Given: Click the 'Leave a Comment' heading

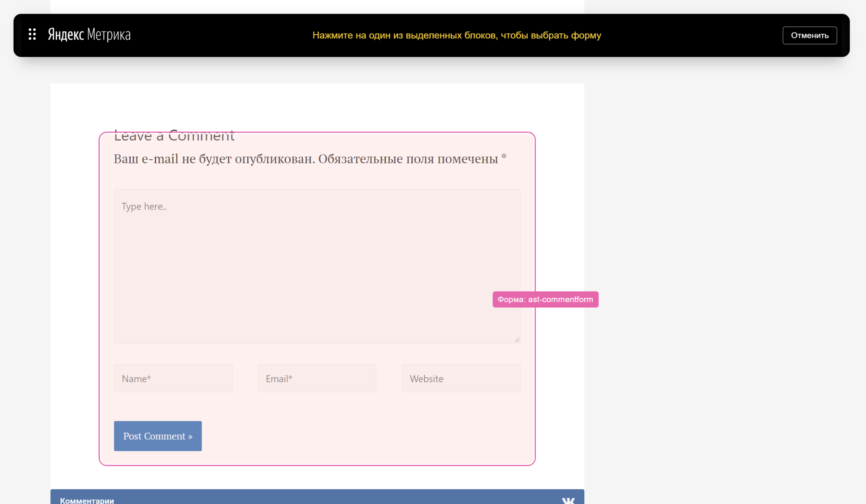Looking at the screenshot, I should click(x=174, y=136).
